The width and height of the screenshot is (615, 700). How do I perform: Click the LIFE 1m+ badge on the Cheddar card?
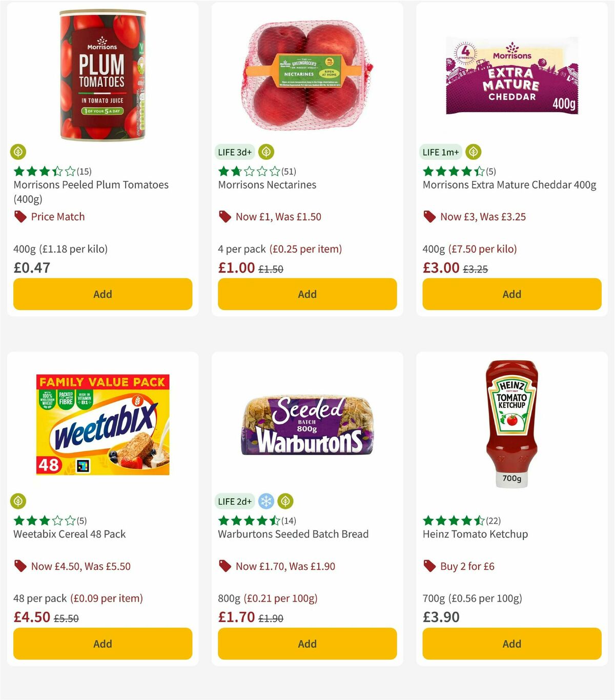pos(440,152)
